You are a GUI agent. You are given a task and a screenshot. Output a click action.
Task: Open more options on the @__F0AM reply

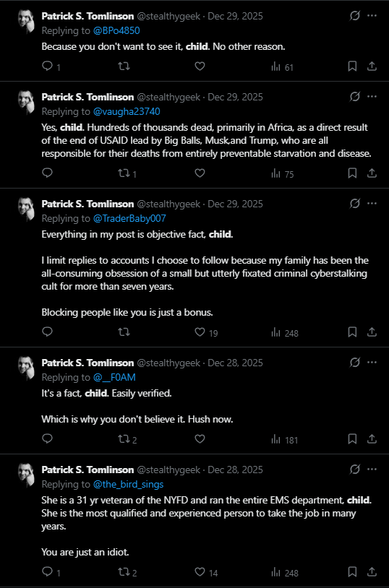tap(372, 363)
